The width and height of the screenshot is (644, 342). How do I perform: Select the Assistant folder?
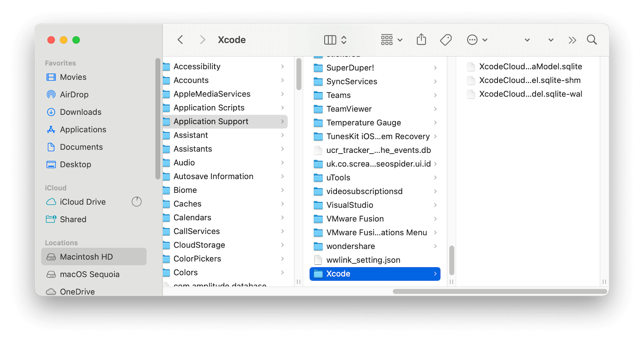(225, 135)
